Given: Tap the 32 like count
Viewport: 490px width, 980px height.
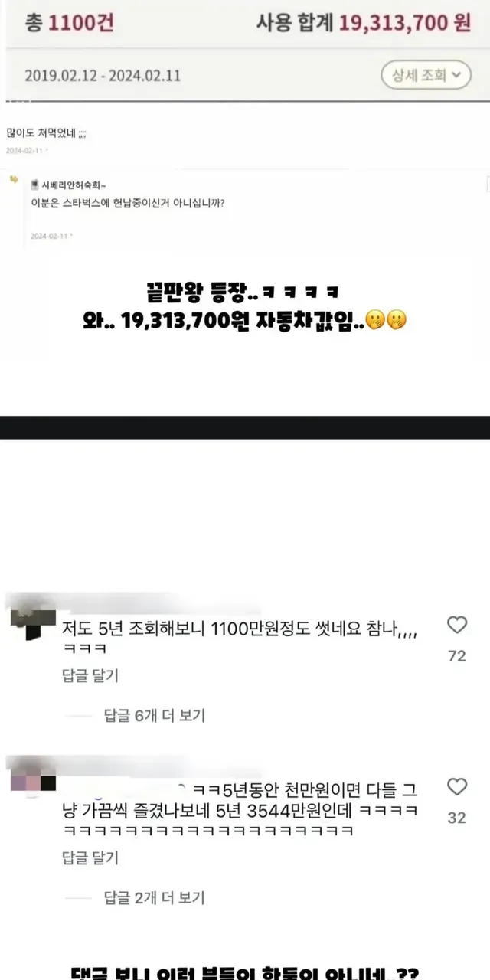Looking at the screenshot, I should pos(457,817).
